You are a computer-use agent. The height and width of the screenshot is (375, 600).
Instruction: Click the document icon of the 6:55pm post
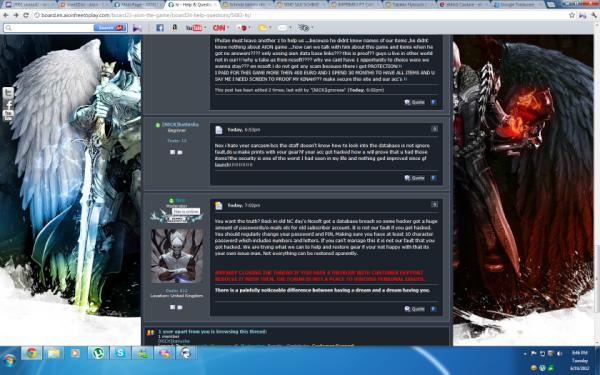tap(219, 130)
